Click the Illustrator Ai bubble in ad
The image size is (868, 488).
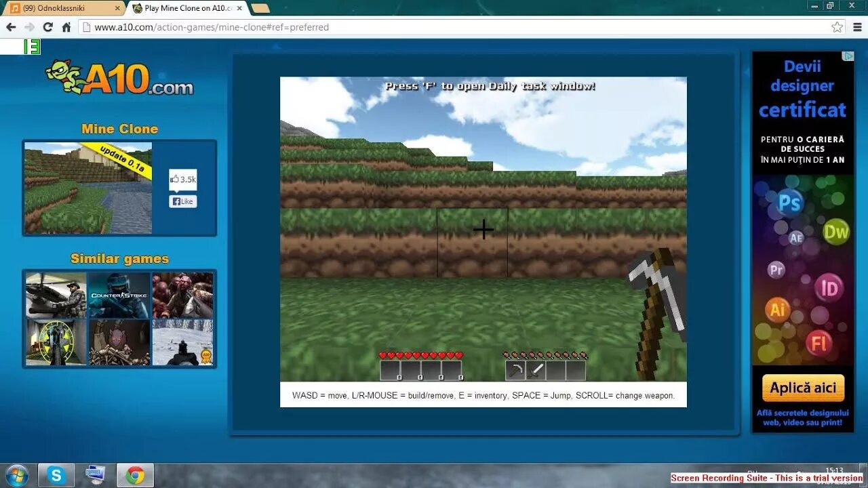point(778,310)
